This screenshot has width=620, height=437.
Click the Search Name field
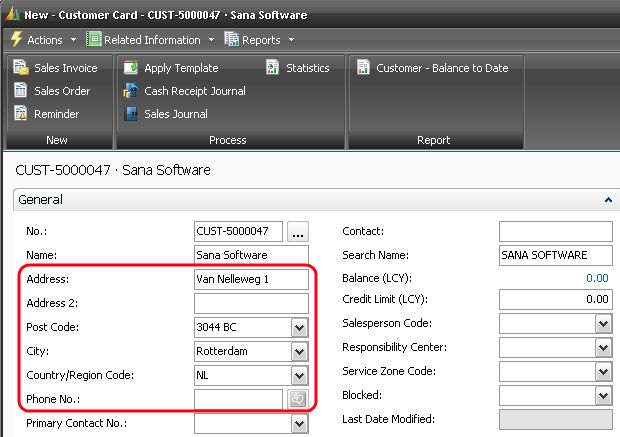click(556, 255)
